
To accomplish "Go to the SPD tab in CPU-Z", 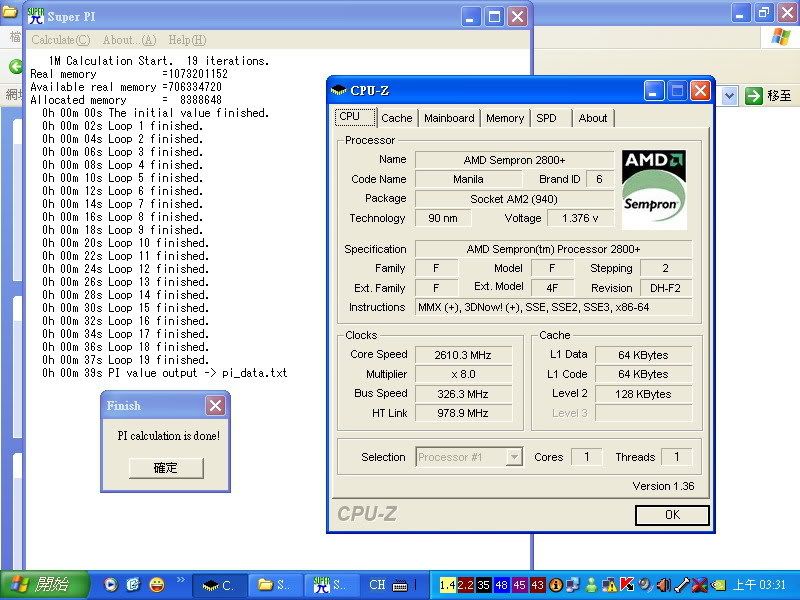I will coord(546,118).
